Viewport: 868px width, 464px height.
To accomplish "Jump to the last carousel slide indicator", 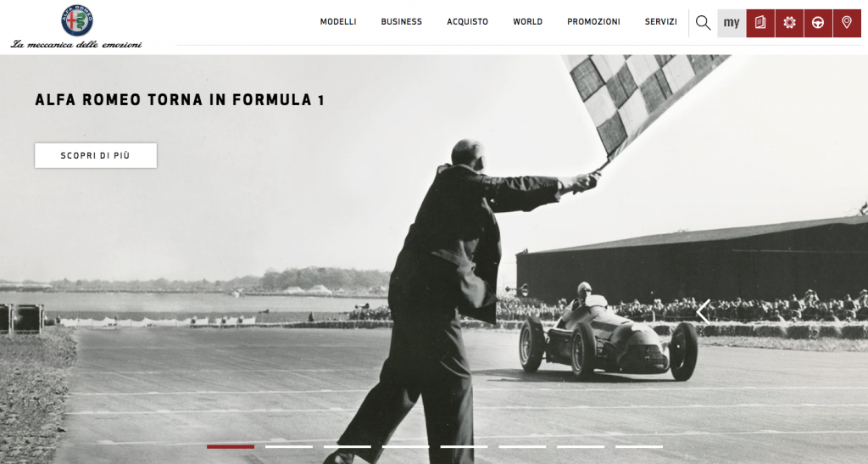I will [x=639, y=446].
